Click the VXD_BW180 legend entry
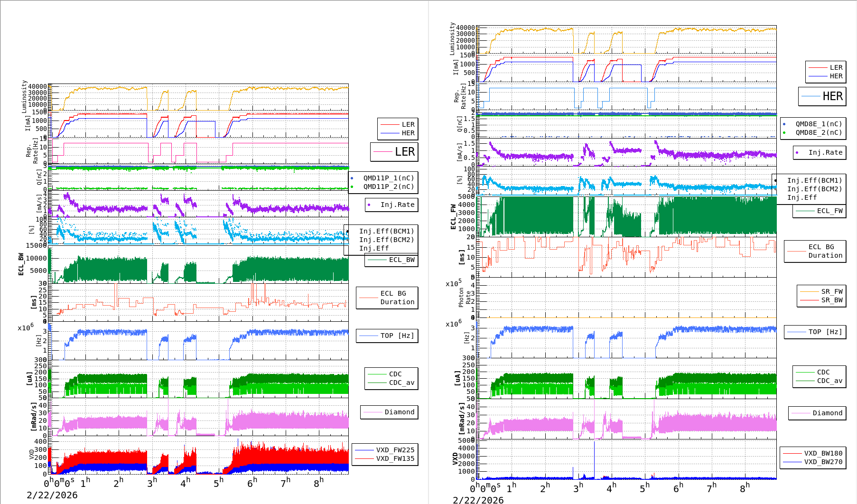Image resolution: width=857 pixels, height=504 pixels. 823,453
